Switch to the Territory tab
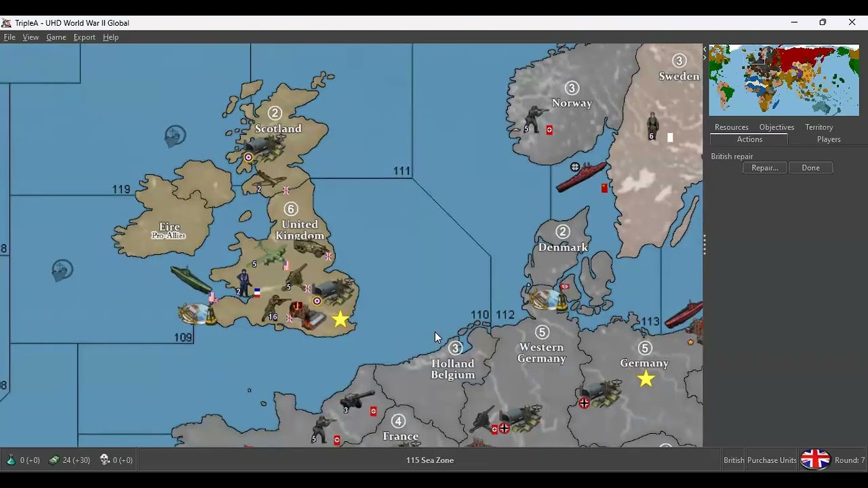This screenshot has height=488, width=868. [x=818, y=127]
